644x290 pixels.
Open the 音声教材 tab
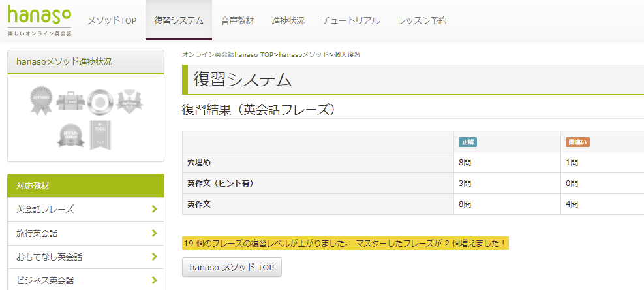[x=238, y=20]
